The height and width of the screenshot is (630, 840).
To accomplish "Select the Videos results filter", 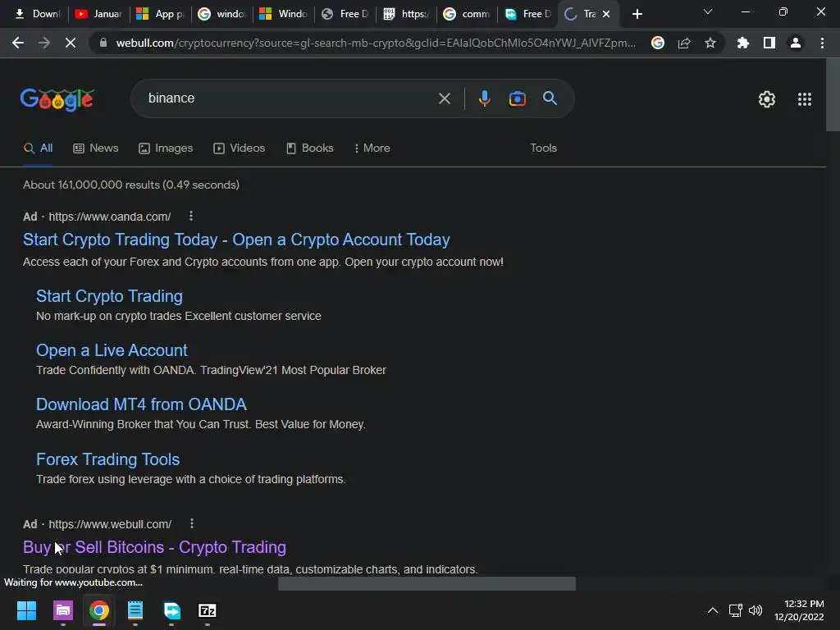I will tap(239, 148).
